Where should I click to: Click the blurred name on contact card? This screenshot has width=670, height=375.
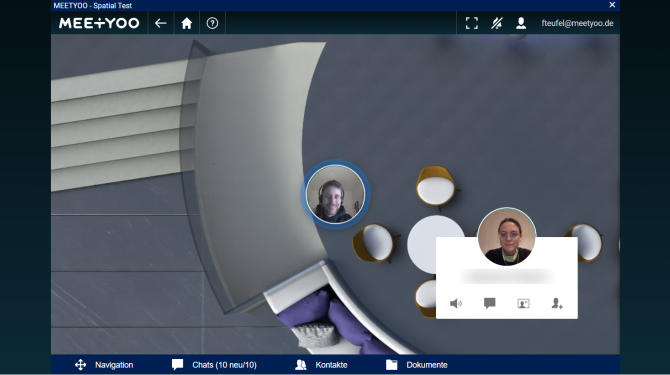[x=507, y=277]
